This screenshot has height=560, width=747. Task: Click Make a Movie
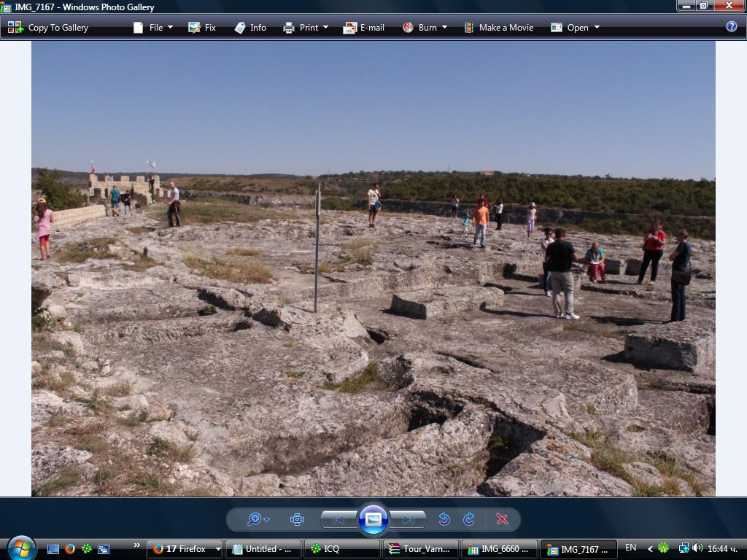click(498, 28)
